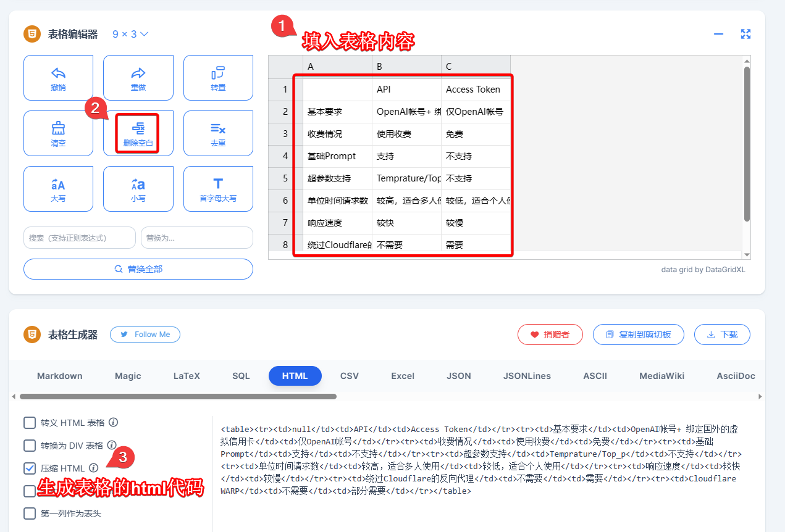Check the 转义 HTML 表格 checkbox
The height and width of the screenshot is (532, 785).
coord(30,423)
